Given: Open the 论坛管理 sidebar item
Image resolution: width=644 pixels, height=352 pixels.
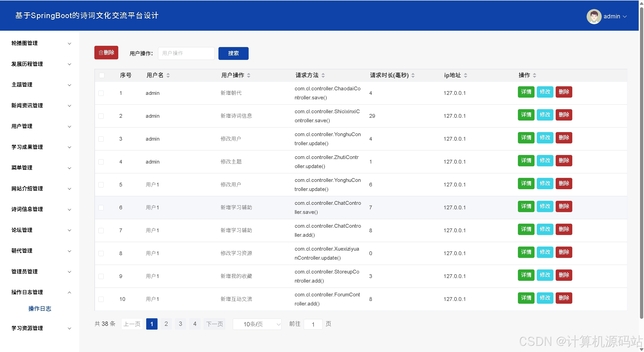Looking at the screenshot, I should (40, 230).
